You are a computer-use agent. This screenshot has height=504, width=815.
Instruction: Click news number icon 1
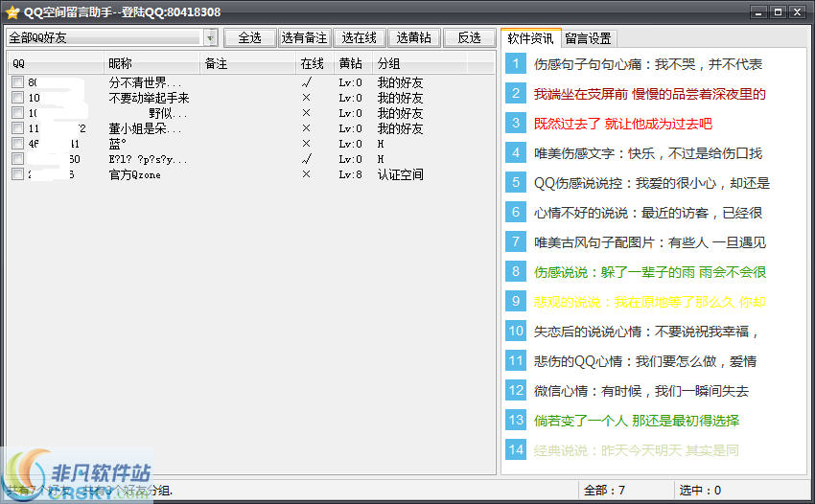(x=516, y=64)
